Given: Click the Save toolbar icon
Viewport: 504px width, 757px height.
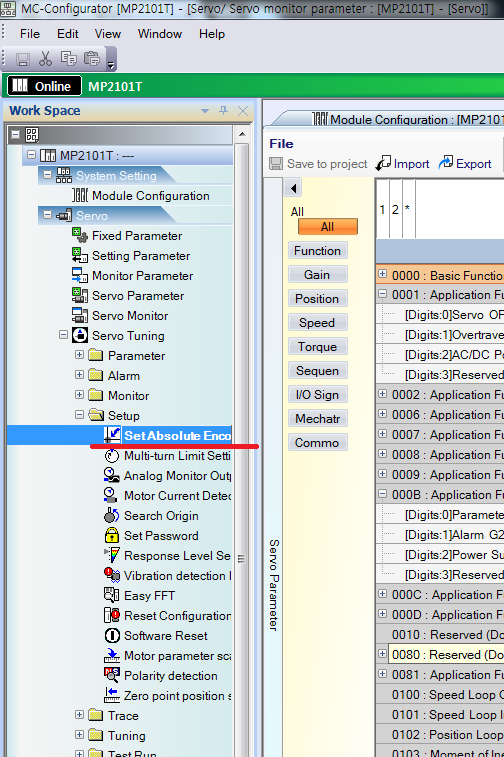Looking at the screenshot, I should tap(23, 59).
